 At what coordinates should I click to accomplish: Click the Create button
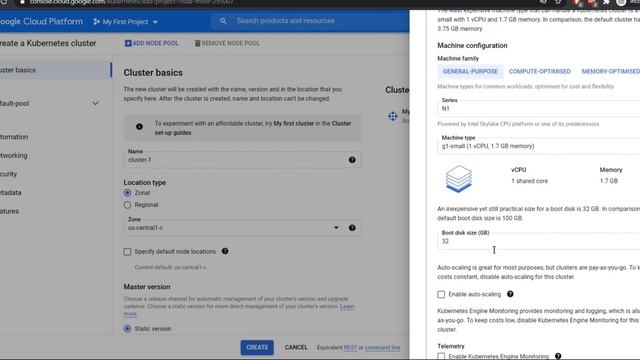coord(257,347)
